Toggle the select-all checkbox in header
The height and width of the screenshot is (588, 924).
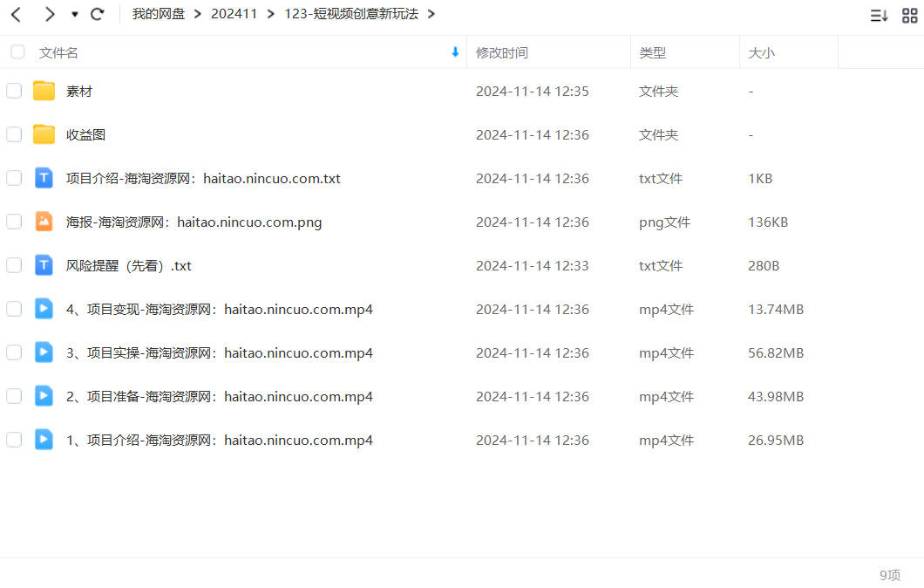pyautogui.click(x=17, y=51)
